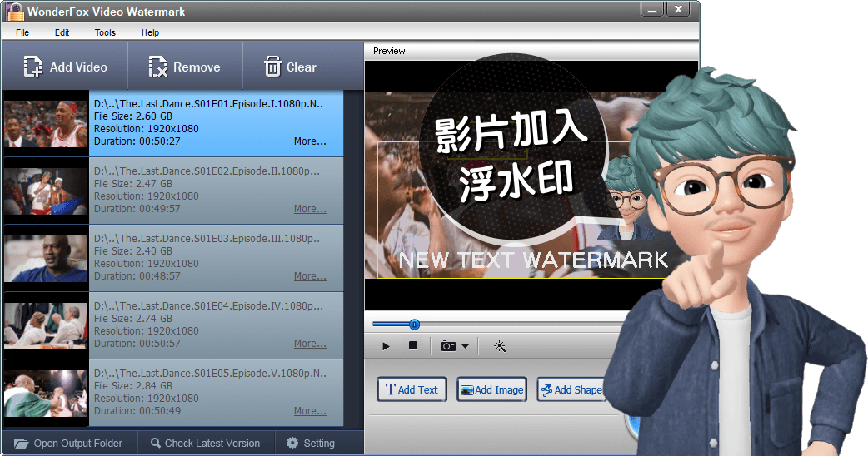Open More link for Episode II
Screen dimensions: 868x456
[310, 209]
